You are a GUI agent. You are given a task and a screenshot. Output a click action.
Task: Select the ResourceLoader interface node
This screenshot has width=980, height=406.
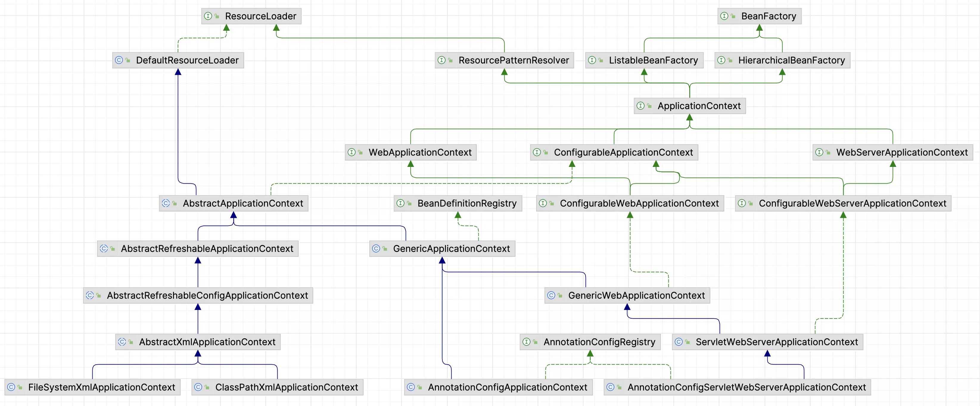click(x=251, y=16)
